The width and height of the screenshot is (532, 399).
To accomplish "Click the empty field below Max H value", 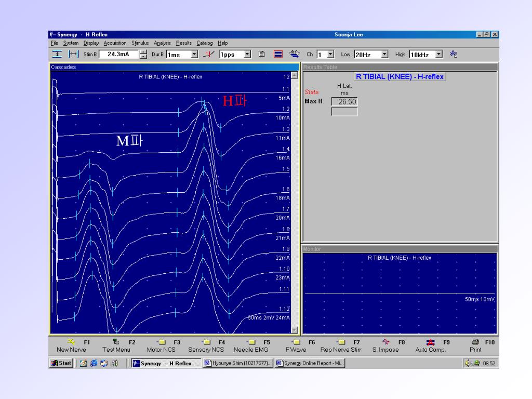I will point(344,112).
